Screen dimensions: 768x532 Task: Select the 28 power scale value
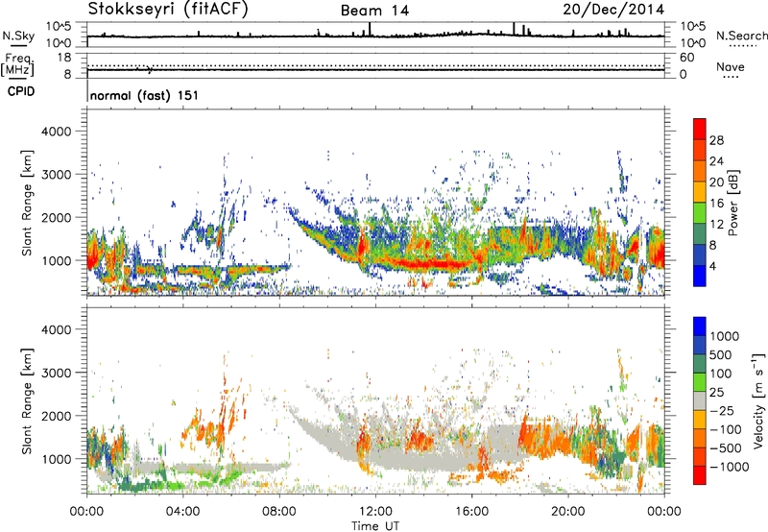716,140
